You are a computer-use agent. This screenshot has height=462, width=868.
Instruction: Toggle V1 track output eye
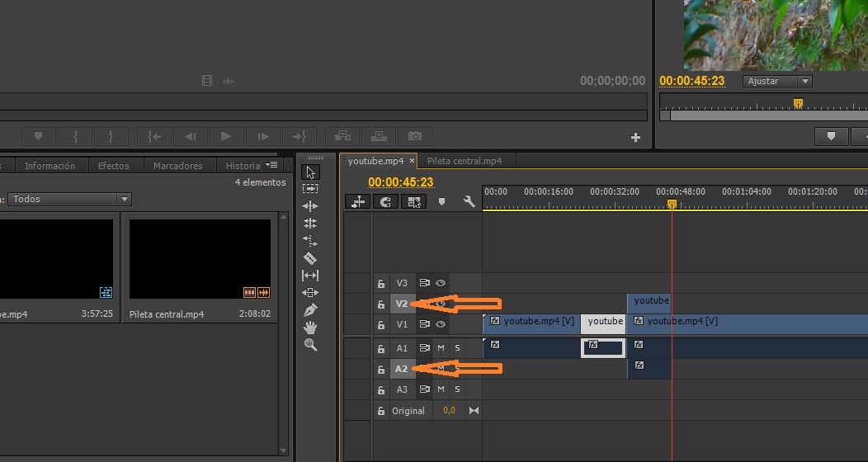click(x=441, y=324)
